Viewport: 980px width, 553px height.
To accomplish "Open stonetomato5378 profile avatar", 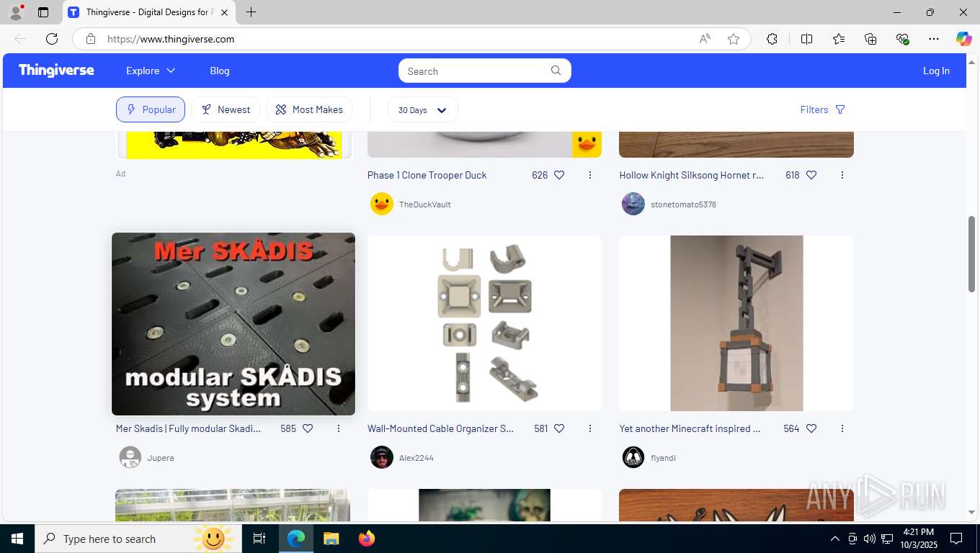I will click(x=633, y=204).
